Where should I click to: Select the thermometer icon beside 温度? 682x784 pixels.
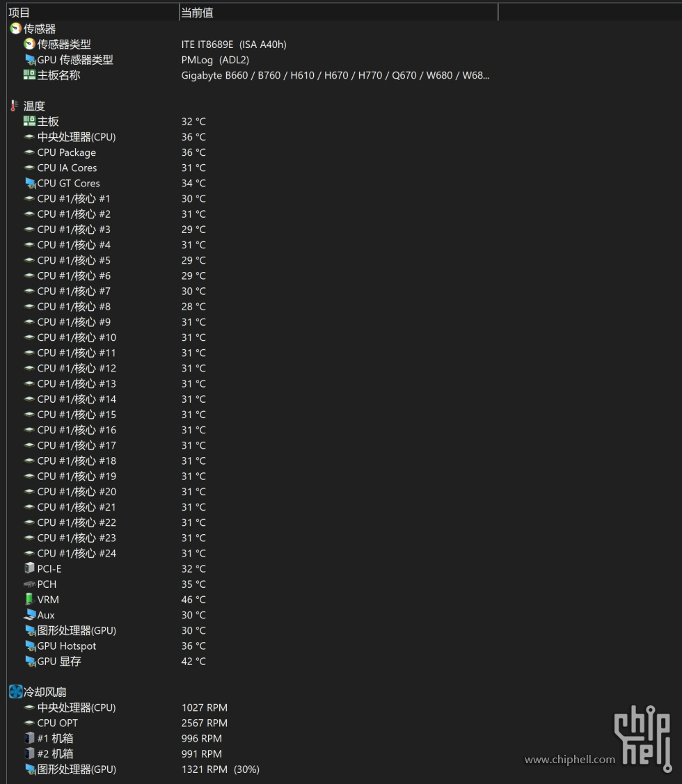coord(15,106)
